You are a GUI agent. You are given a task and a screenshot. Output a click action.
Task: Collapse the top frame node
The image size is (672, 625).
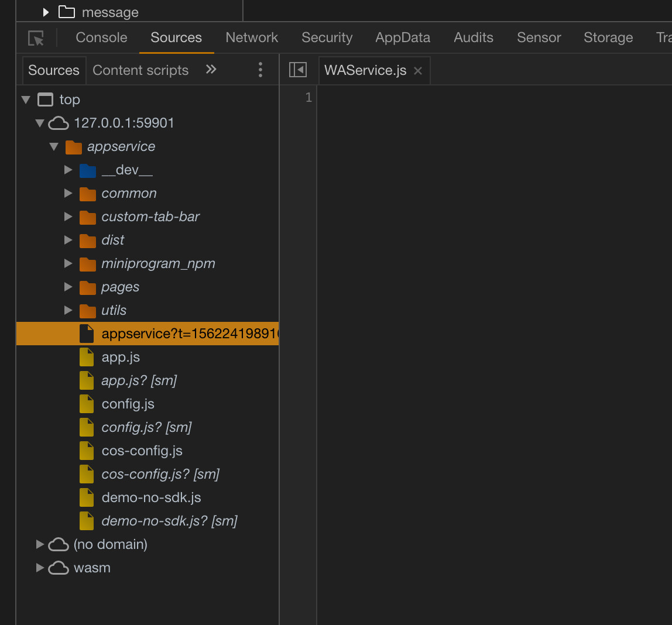tap(26, 100)
